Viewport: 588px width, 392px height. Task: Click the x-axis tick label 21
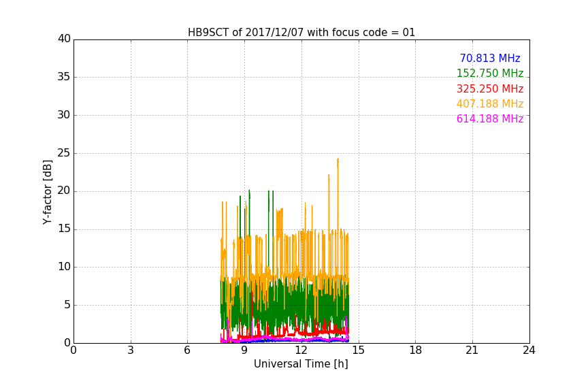[472, 350]
